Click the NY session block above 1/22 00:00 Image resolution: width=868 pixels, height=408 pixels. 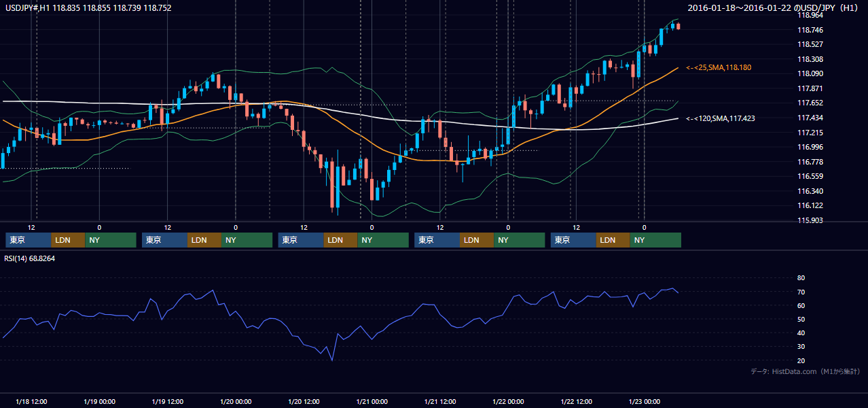[x=520, y=240]
